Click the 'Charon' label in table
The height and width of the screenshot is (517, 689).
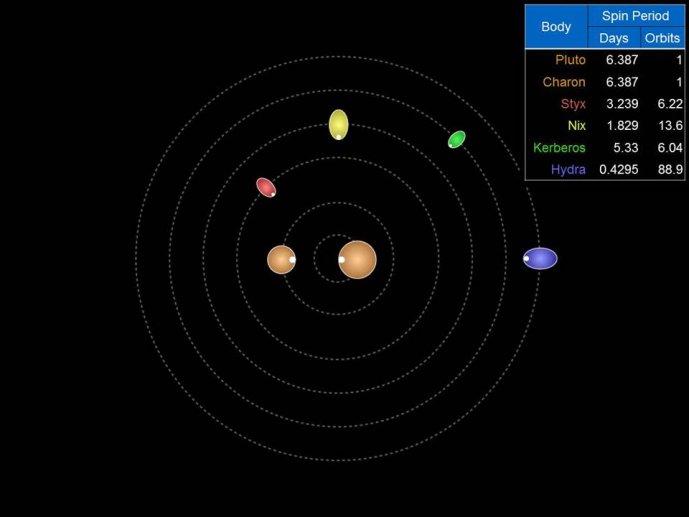pyautogui.click(x=564, y=82)
